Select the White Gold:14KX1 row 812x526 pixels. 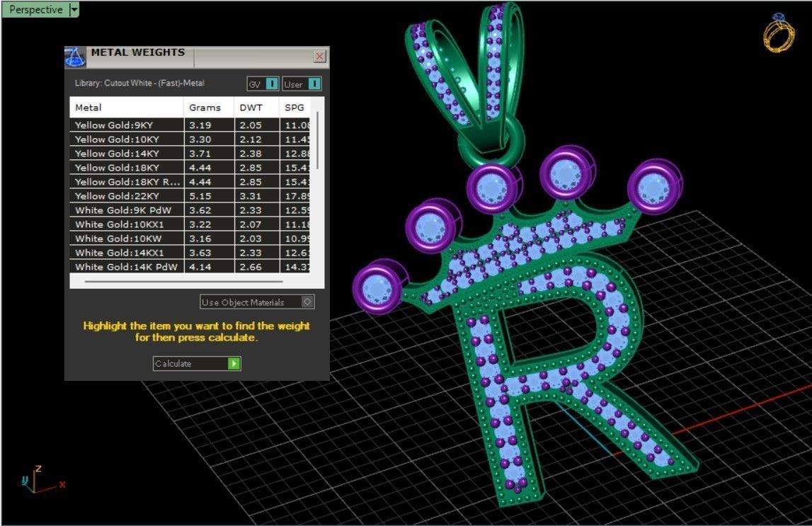(190, 253)
